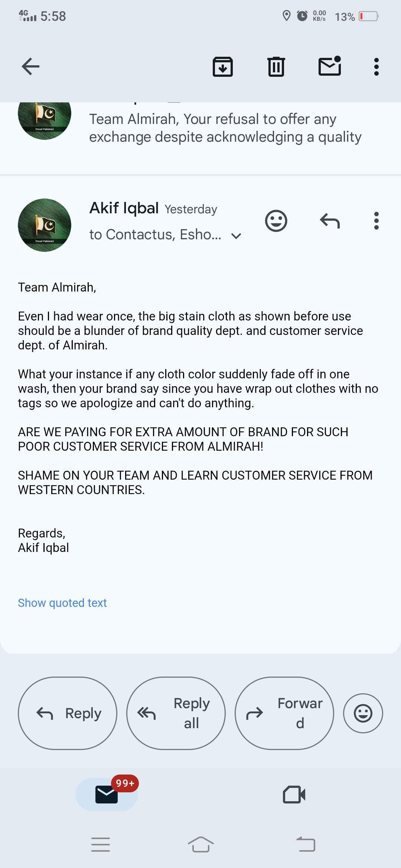Tap the home navigation button
Image resolution: width=401 pixels, height=868 pixels.
(201, 845)
